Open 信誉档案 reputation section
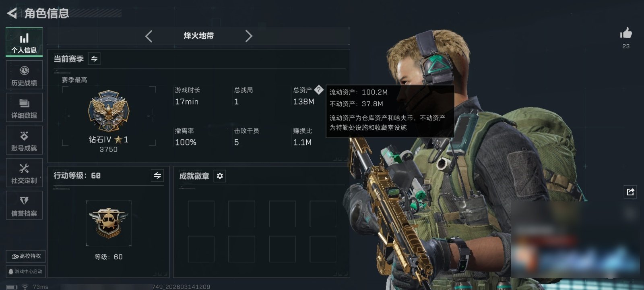The width and height of the screenshot is (644, 290). pyautogui.click(x=24, y=205)
